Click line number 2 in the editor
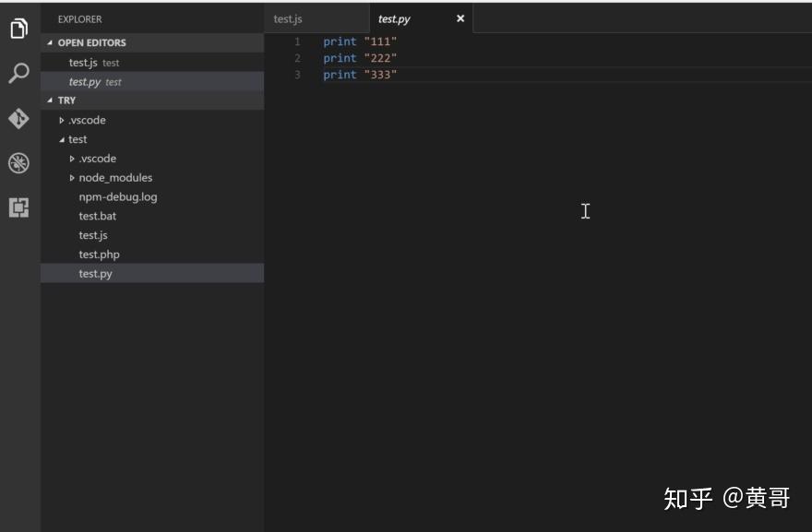812x532 pixels. [x=297, y=58]
